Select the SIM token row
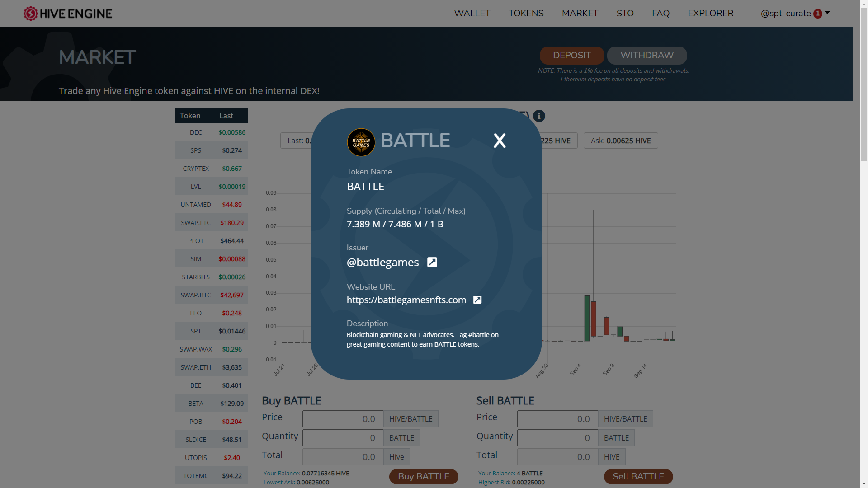Image resolution: width=868 pixels, height=488 pixels. point(212,259)
